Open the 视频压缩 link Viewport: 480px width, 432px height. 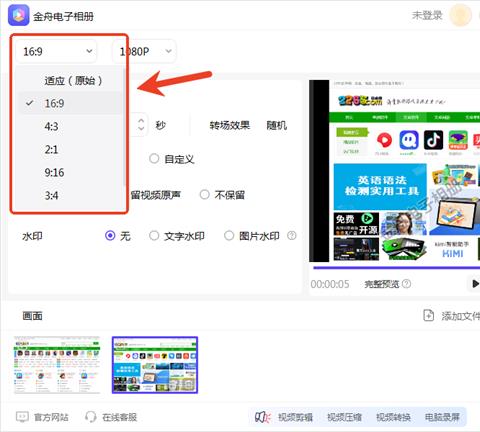(344, 417)
